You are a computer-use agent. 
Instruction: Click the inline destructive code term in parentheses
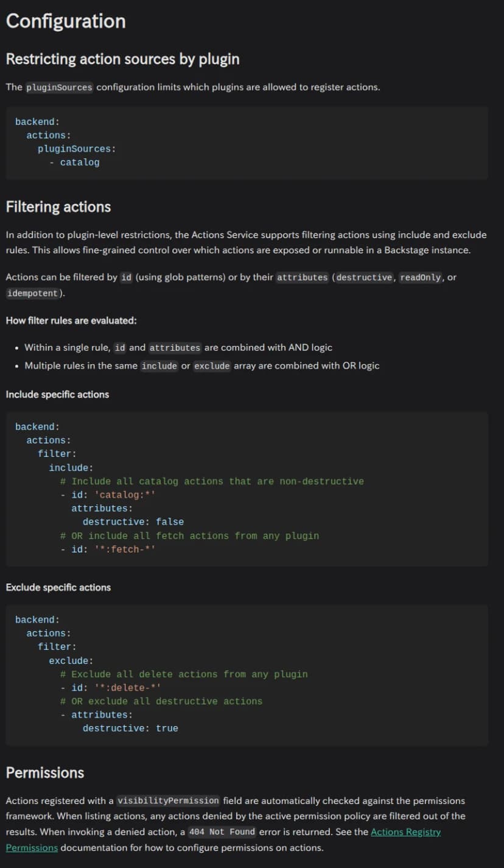pos(364,277)
